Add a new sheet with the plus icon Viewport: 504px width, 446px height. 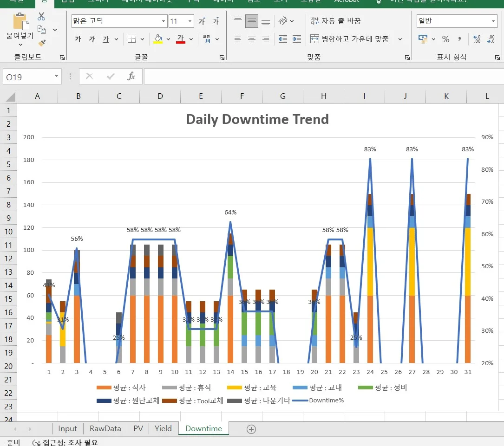click(251, 429)
